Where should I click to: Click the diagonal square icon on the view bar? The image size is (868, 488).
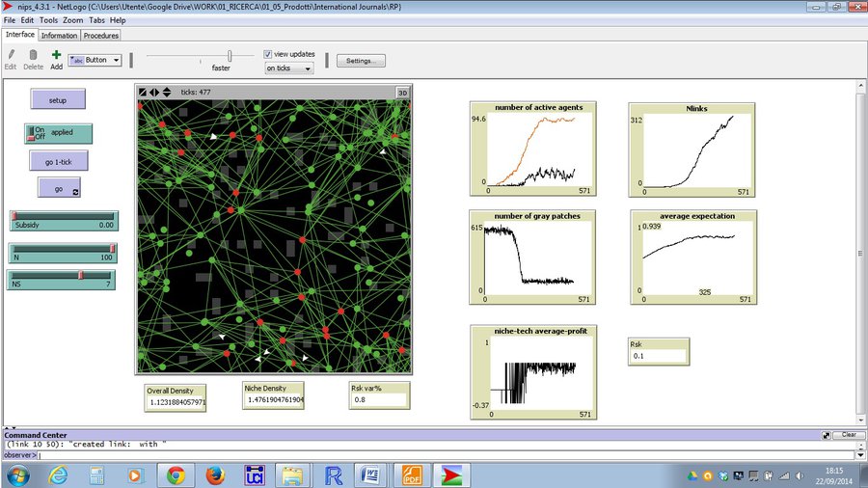coord(143,93)
